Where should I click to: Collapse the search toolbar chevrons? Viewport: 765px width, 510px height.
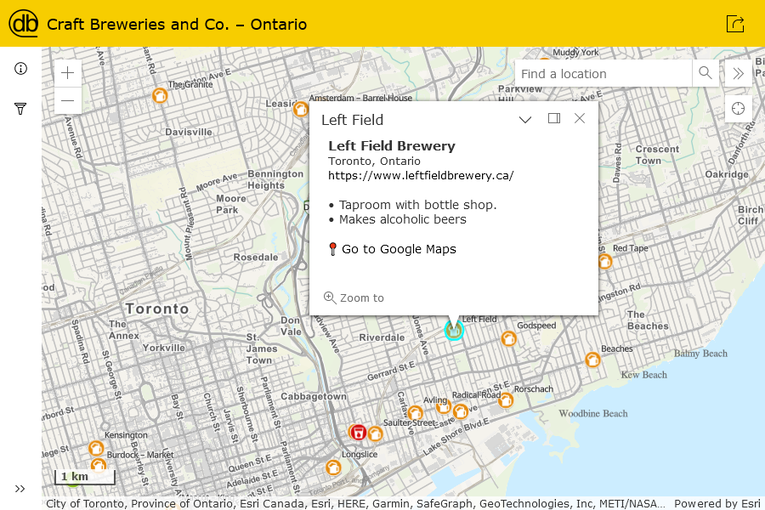tap(738, 73)
